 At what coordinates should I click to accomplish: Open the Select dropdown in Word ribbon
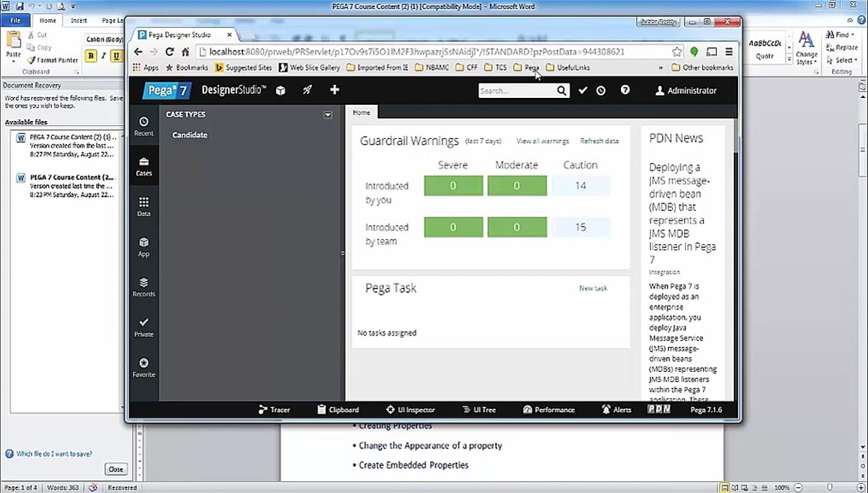tap(843, 60)
